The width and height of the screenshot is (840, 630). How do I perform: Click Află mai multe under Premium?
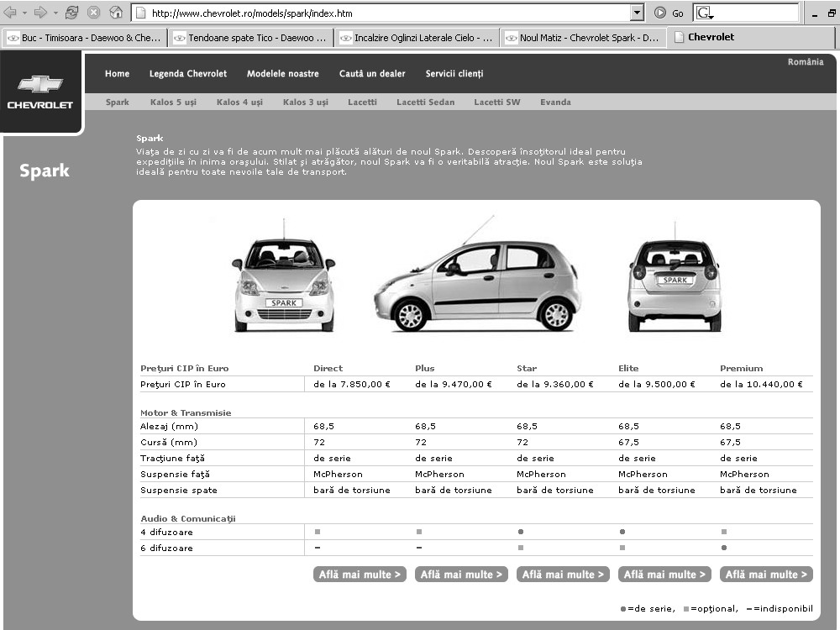[765, 575]
